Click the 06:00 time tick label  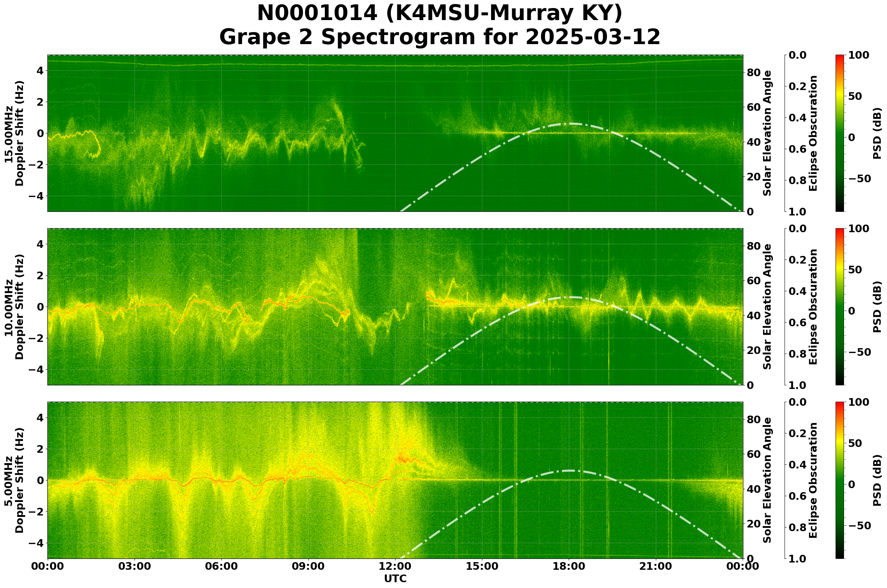pyautogui.click(x=221, y=566)
